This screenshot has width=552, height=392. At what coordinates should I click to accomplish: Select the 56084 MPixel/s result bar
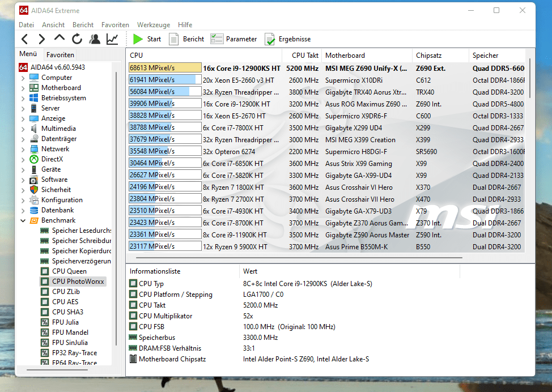point(165,92)
